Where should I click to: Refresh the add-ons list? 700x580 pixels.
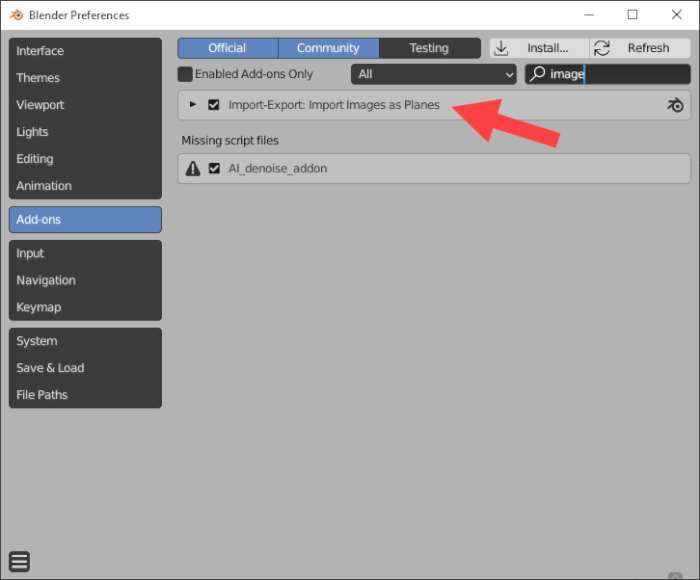[x=640, y=48]
